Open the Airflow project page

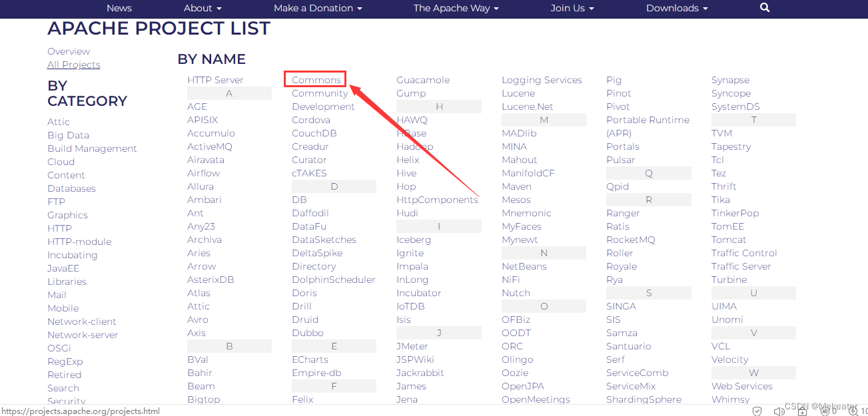[x=203, y=173]
